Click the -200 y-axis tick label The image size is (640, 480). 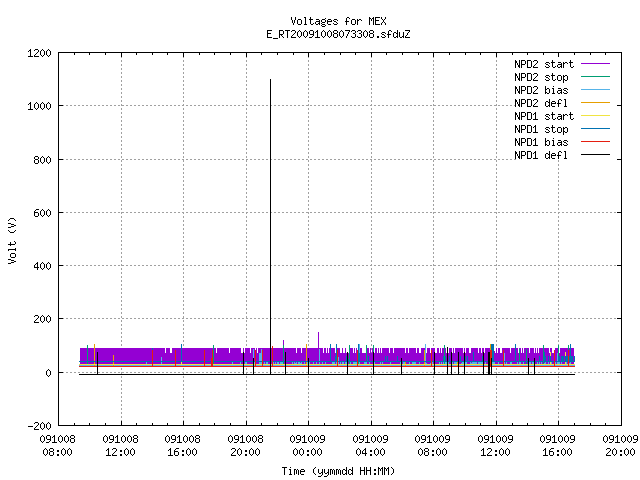[x=39, y=426]
